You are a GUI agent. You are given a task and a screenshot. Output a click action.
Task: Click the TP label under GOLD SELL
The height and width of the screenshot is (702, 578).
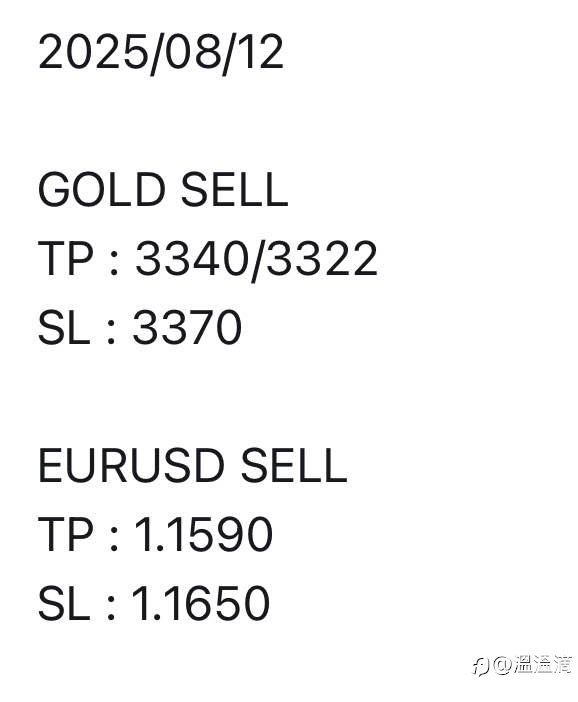[65, 258]
